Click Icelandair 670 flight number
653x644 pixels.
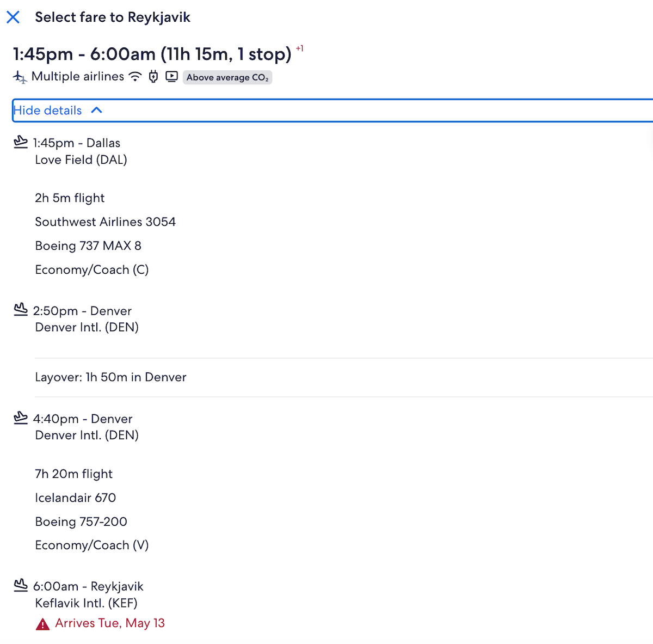coord(76,498)
